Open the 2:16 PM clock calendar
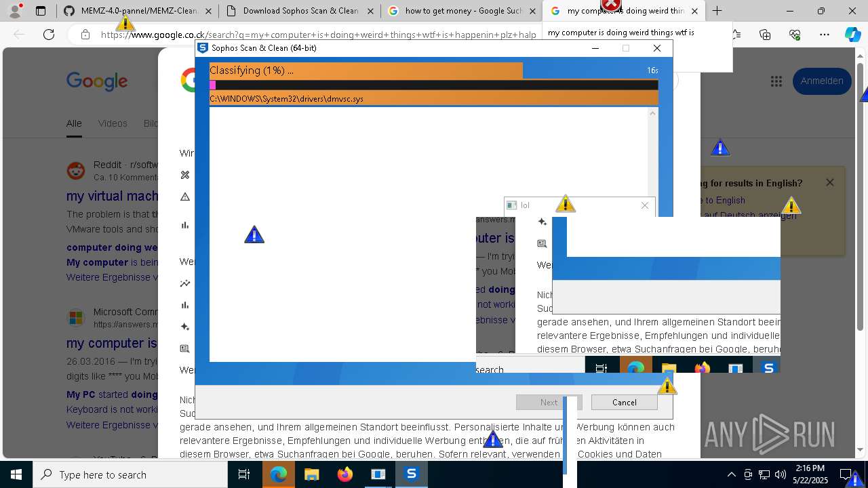This screenshot has height=488, width=868. 811,474
